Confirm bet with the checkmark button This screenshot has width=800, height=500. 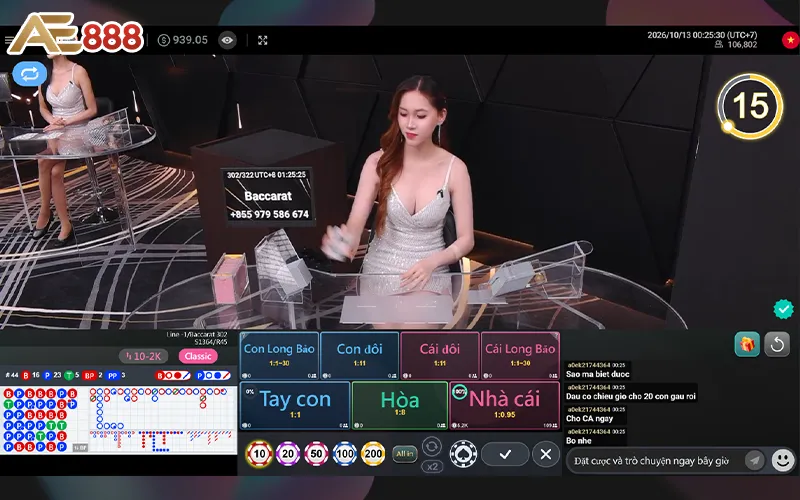pyautogui.click(x=505, y=454)
